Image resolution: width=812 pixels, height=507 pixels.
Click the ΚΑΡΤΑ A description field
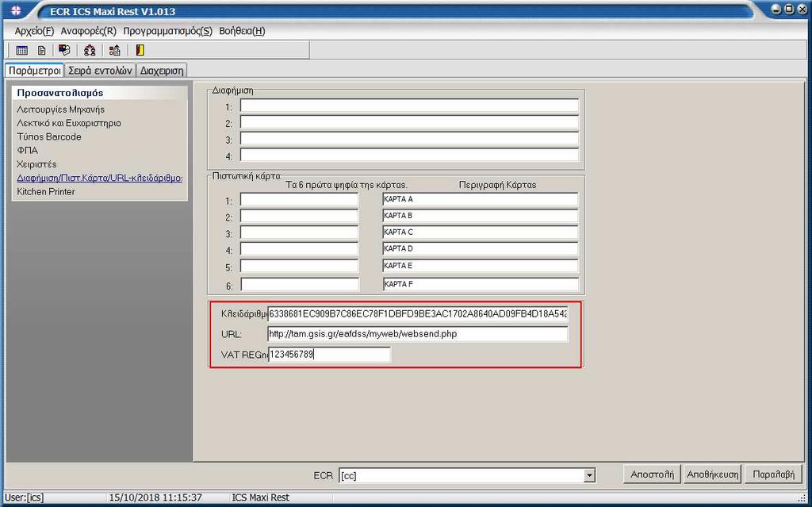click(x=480, y=200)
